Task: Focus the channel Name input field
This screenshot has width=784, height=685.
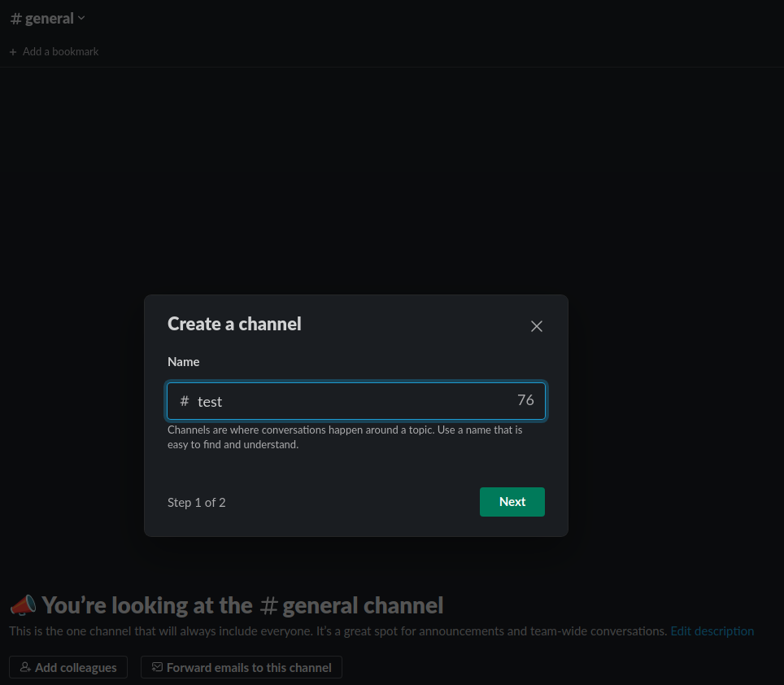Action: tap(356, 401)
